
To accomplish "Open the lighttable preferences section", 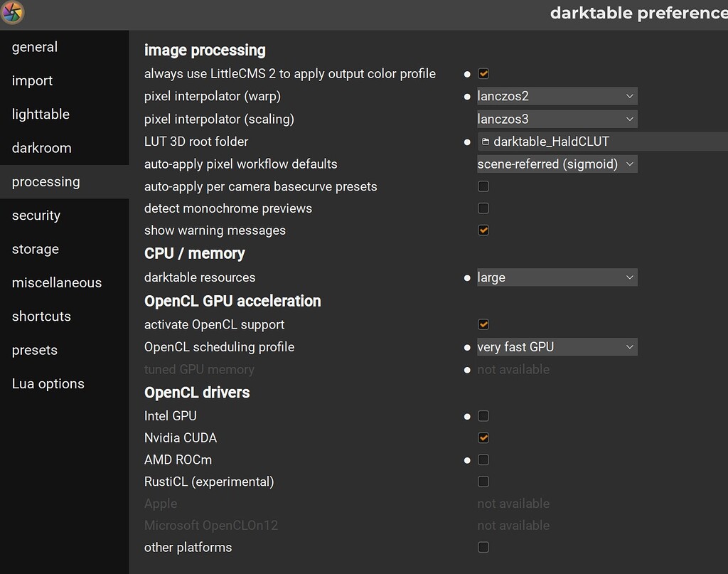I will pyautogui.click(x=41, y=114).
